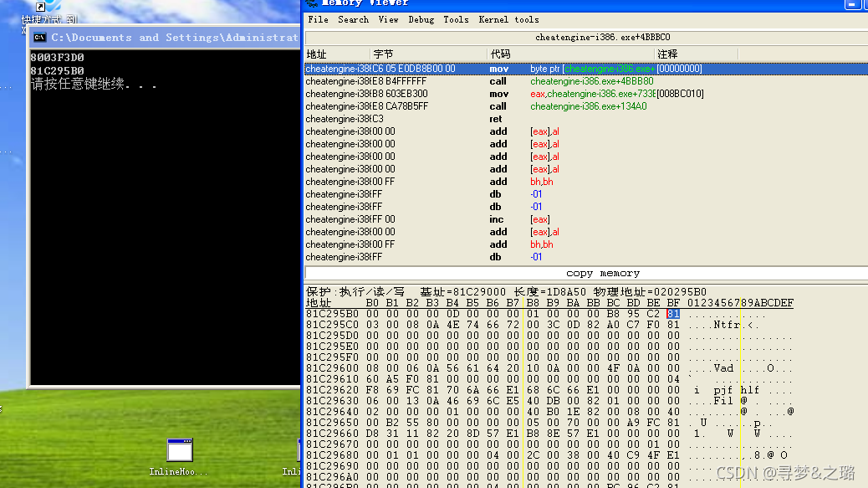
Task: Open the Kernel tools menu
Action: click(x=508, y=19)
